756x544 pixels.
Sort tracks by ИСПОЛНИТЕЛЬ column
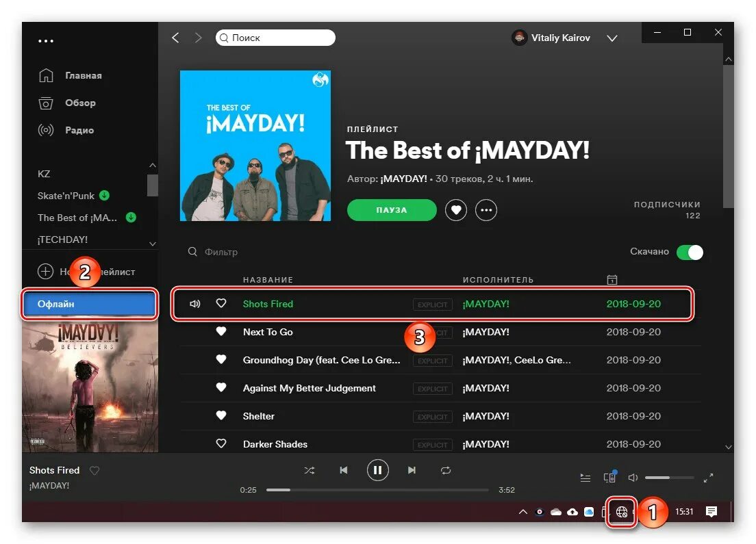(x=498, y=280)
